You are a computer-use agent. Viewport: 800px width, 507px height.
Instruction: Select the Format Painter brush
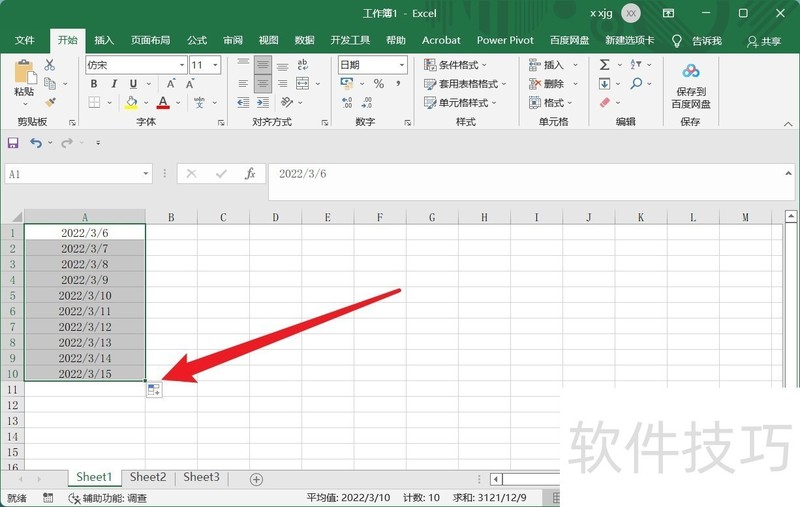(49, 102)
